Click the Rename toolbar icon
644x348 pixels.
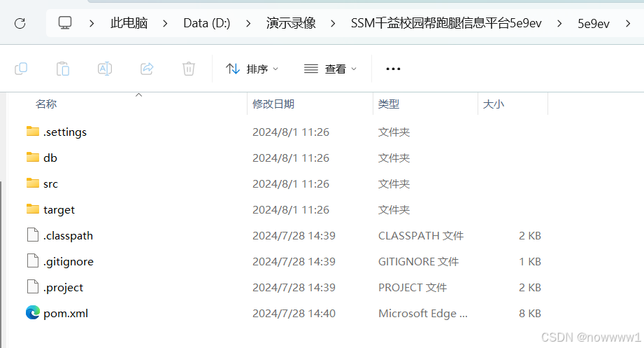coord(105,69)
